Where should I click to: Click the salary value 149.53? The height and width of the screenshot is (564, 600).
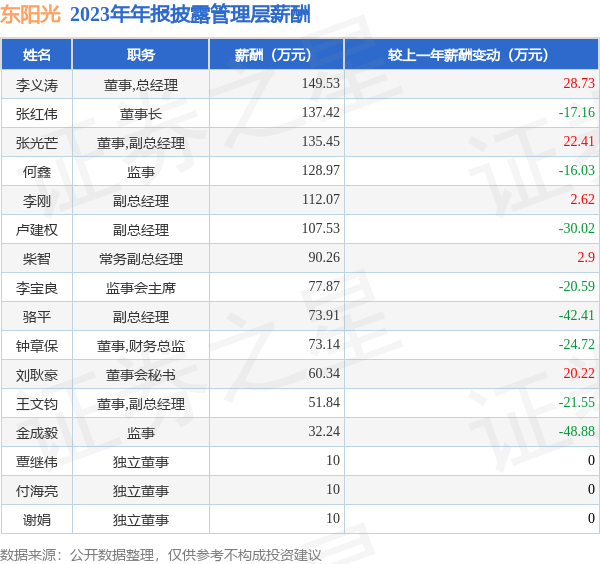[321, 83]
